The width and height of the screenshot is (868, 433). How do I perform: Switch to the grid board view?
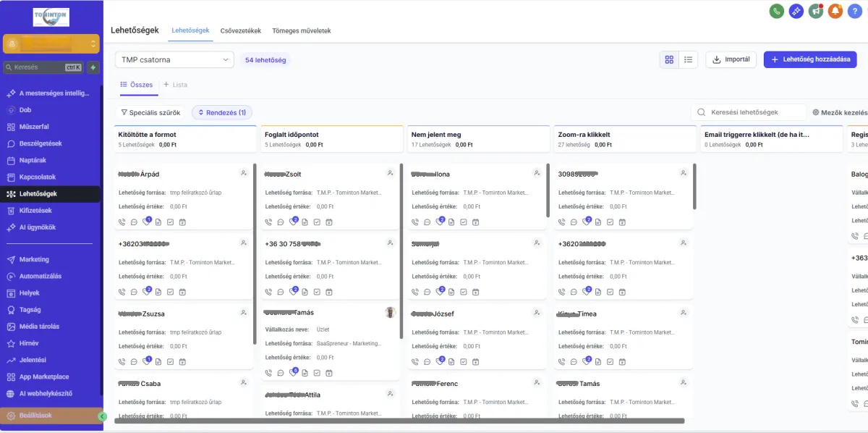tap(669, 59)
